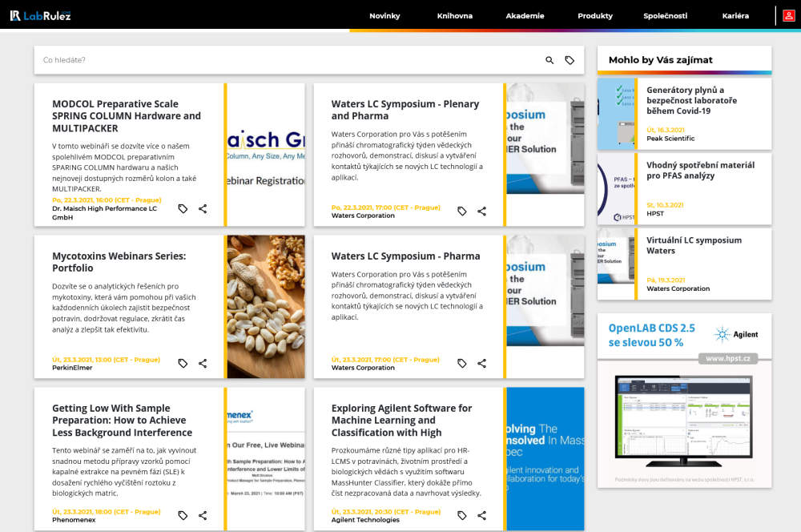The height and width of the screenshot is (532, 801).
Task: Open the Kariéra menu item
Action: coord(735,16)
